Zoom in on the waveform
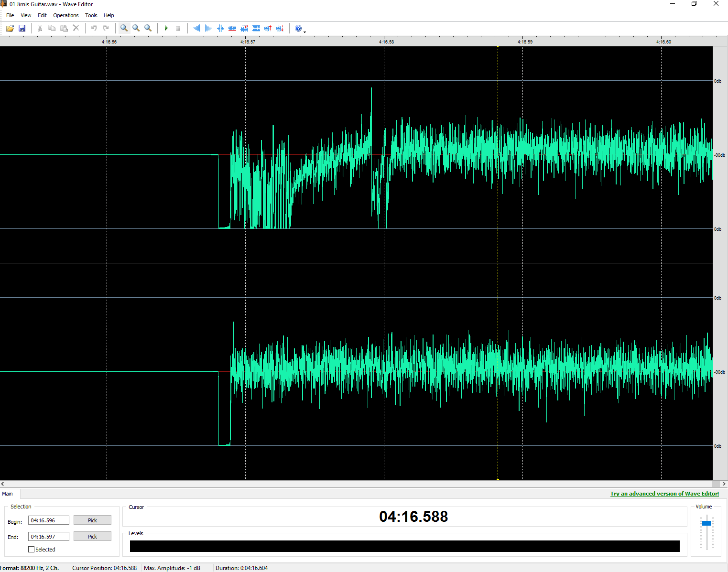The image size is (728, 572). tap(124, 28)
